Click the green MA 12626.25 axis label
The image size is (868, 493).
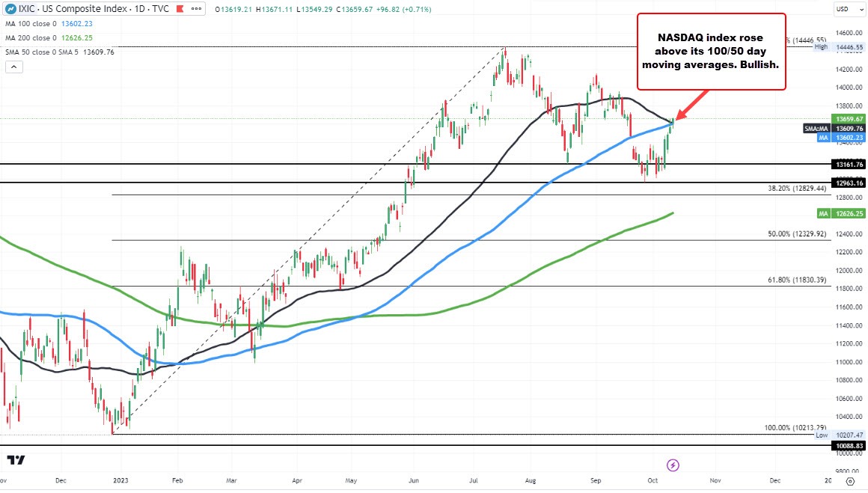(840, 213)
